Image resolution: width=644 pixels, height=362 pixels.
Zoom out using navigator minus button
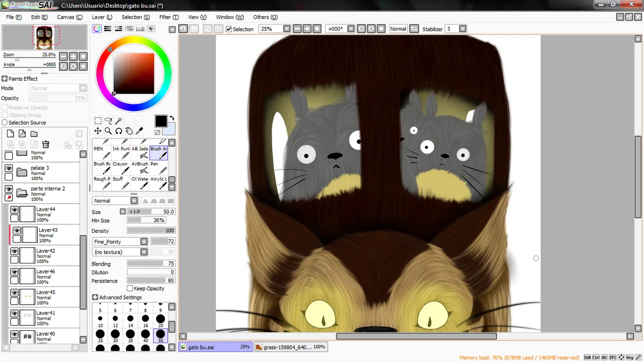[63, 56]
